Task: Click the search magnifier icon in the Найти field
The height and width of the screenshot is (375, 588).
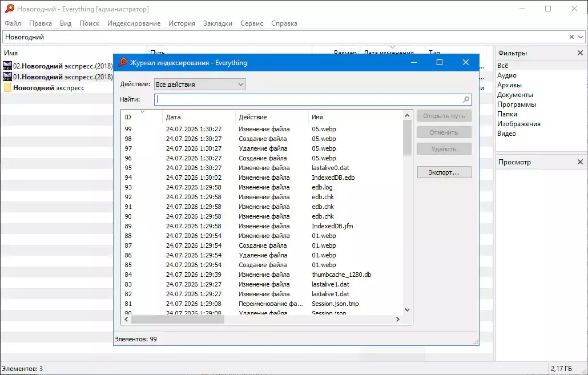Action: [466, 99]
